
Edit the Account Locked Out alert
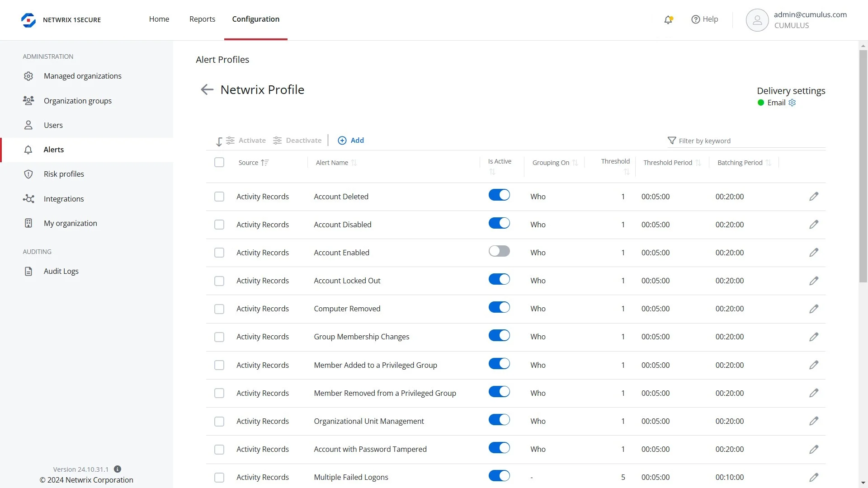pos(814,281)
